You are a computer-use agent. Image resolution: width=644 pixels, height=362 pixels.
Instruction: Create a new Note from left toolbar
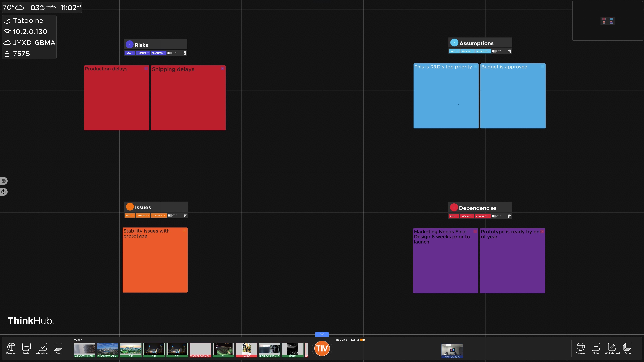26,348
